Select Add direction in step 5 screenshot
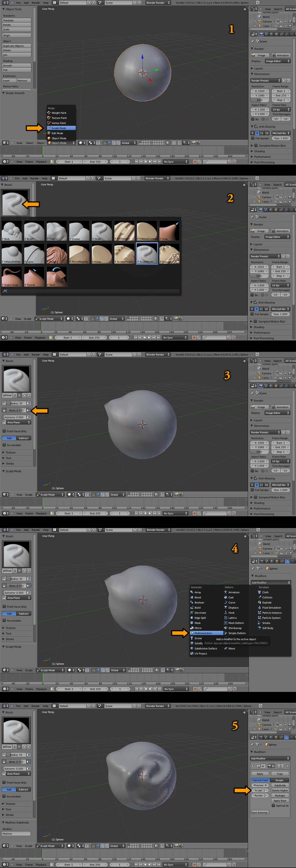Image resolution: width=296 pixels, height=868 pixels. (9, 790)
